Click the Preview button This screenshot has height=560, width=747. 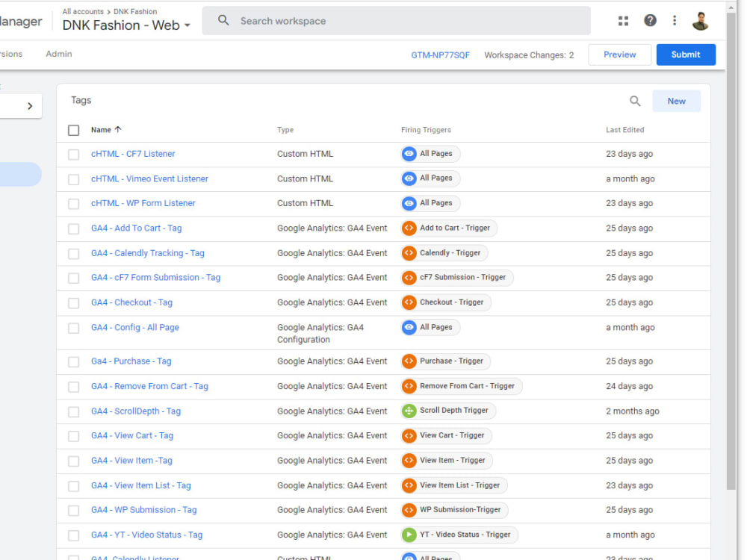point(619,55)
